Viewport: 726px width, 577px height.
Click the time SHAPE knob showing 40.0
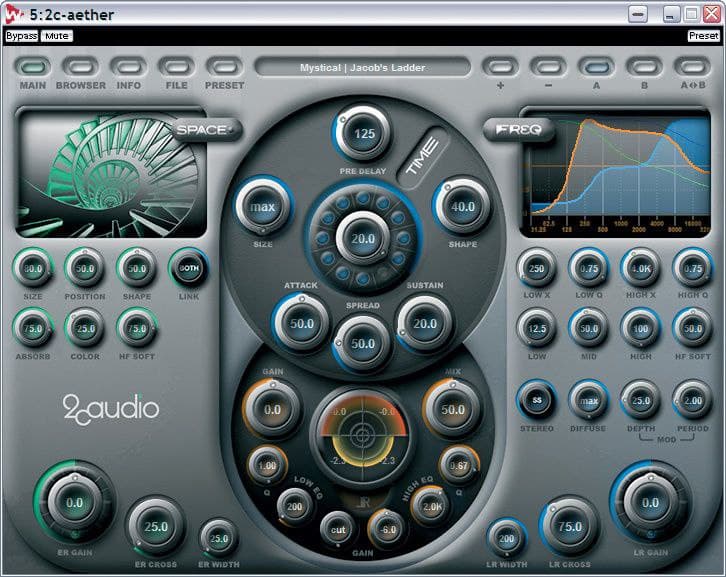(463, 207)
